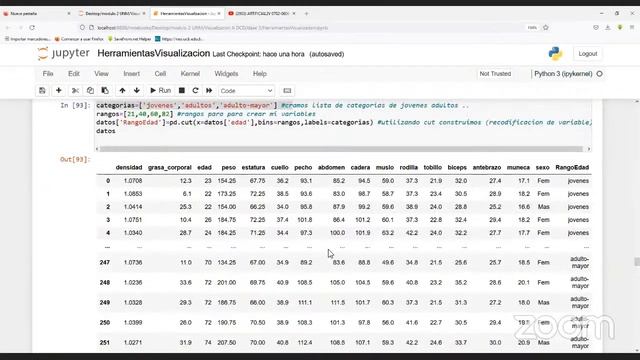Copy selected cells icon

coord(90,91)
